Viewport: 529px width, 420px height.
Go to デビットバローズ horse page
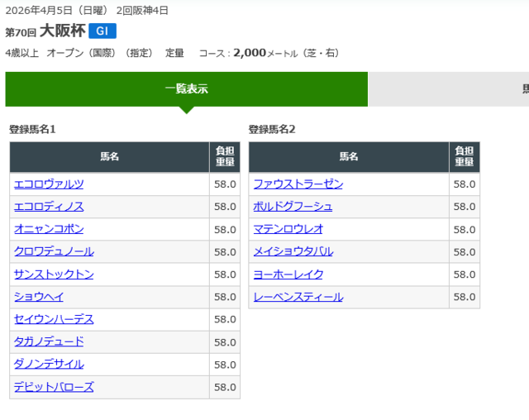click(54, 387)
